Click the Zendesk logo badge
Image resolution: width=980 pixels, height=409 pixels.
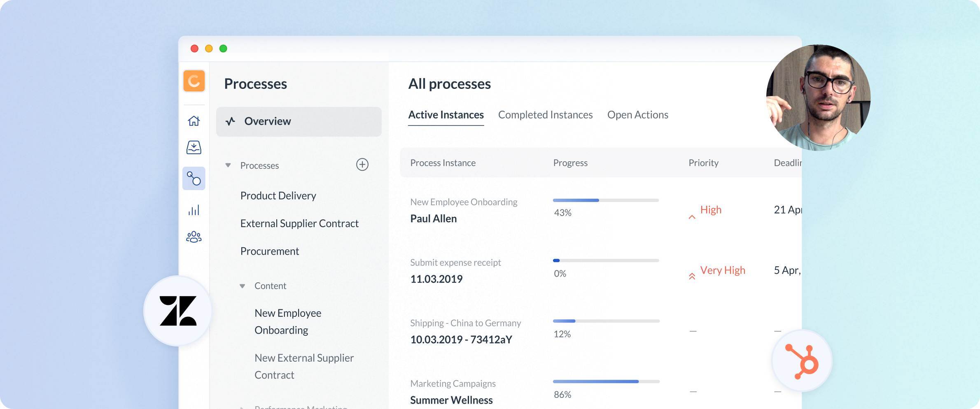tap(178, 311)
